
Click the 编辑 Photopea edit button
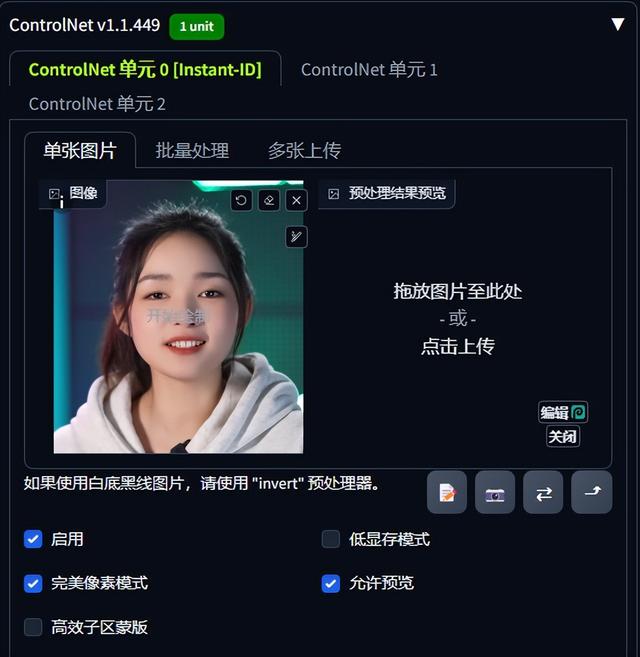(x=563, y=413)
